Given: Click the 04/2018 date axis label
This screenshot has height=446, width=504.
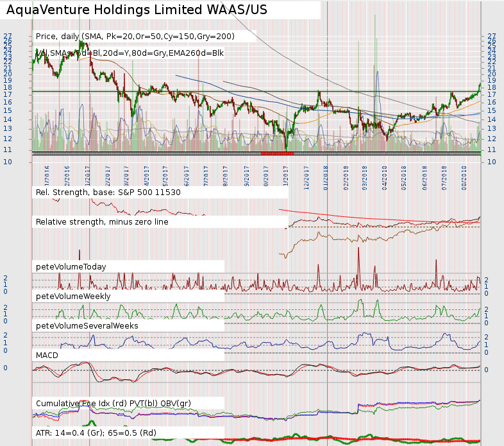Looking at the screenshot, I should click(385, 178).
